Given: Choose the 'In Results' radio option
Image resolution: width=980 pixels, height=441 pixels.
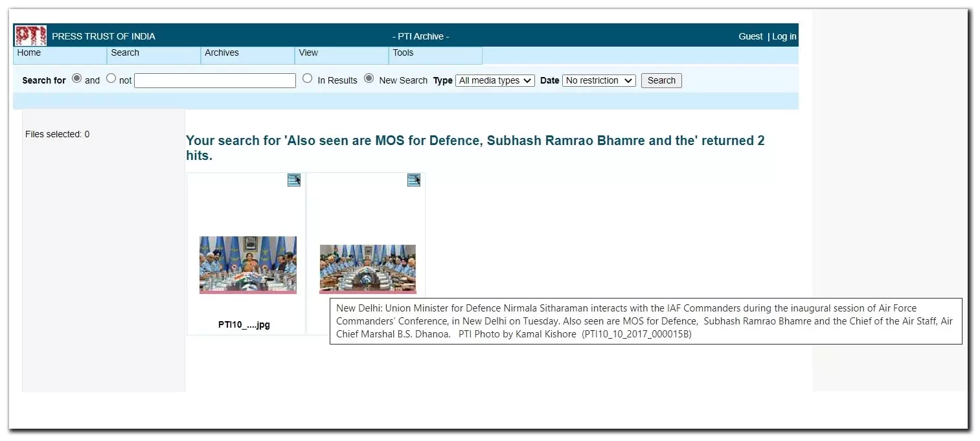Looking at the screenshot, I should point(308,78).
